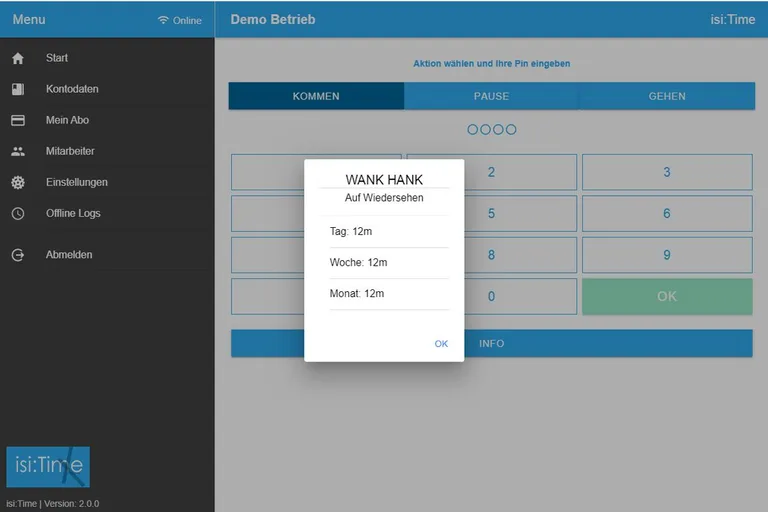Screen dimensions: 768x512
Task: Dismiss the dialog with its OK button
Action: pyautogui.click(x=441, y=343)
